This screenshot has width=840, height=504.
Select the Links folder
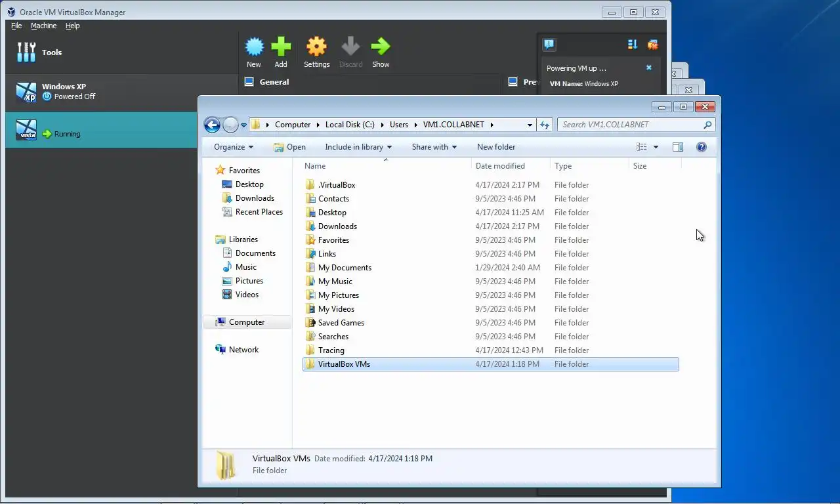(x=490, y=254)
